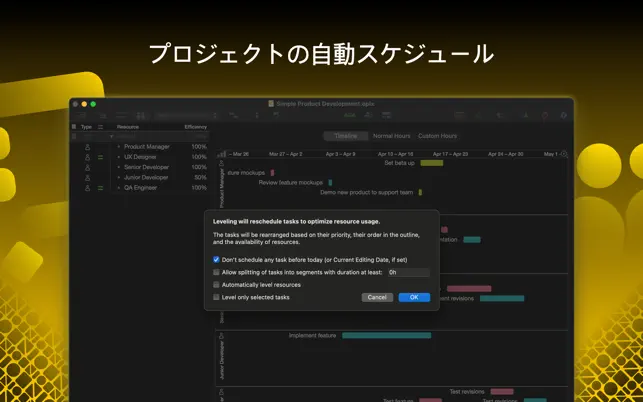Select the UX Designer resource row
Screen dimensions: 643x402
coord(139,157)
